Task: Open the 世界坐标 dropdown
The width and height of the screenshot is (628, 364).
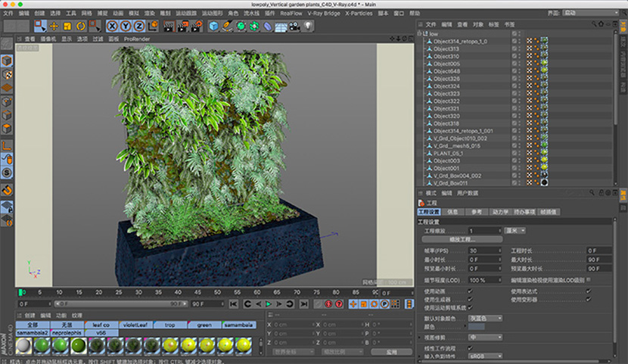Action: click(294, 352)
